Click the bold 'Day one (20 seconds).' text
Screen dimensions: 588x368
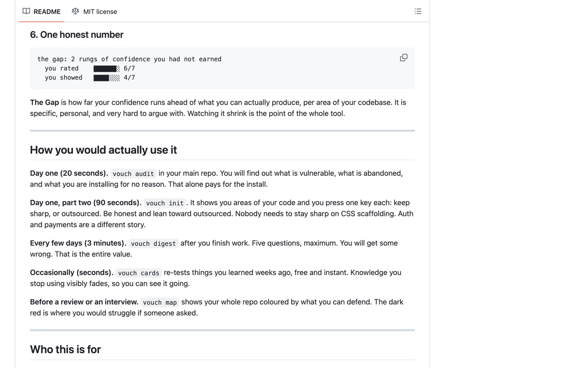pyautogui.click(x=69, y=173)
